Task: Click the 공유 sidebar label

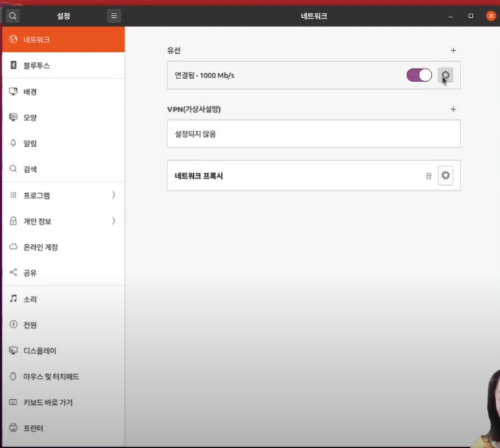Action: click(30, 273)
